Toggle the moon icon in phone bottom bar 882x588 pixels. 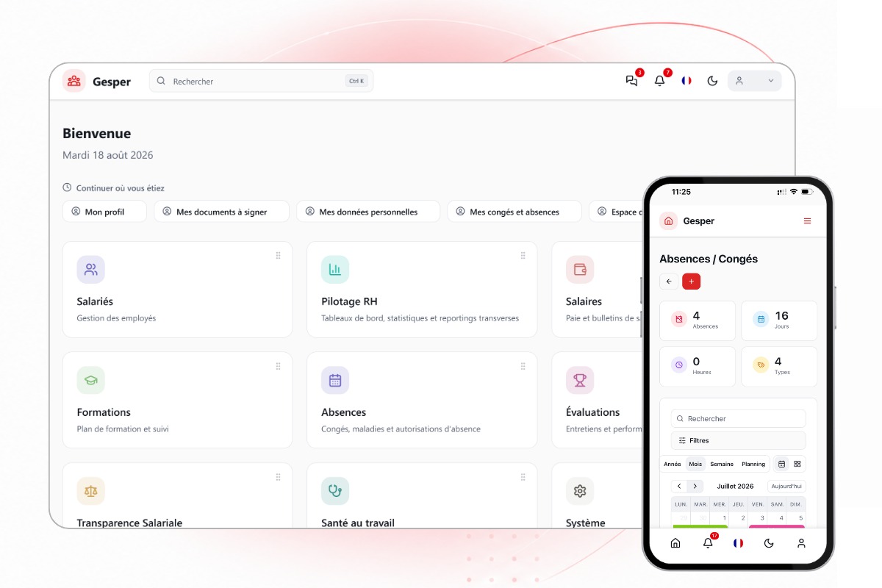769,543
